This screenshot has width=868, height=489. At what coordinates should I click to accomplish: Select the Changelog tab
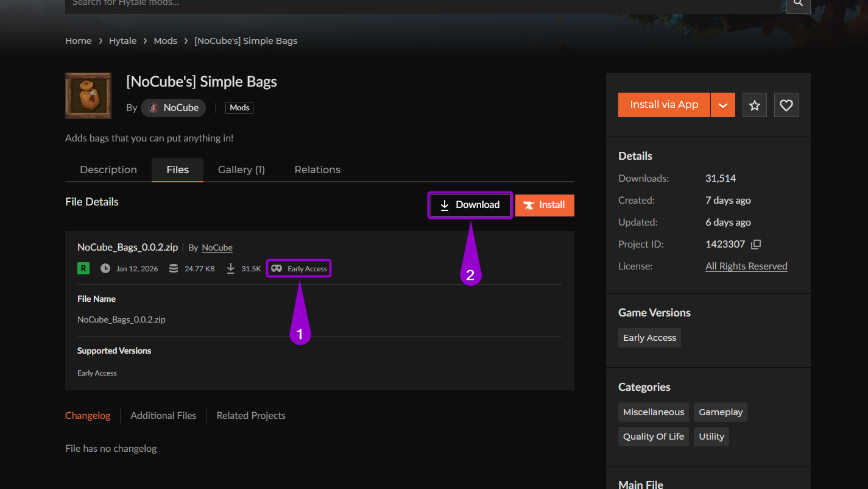point(88,415)
